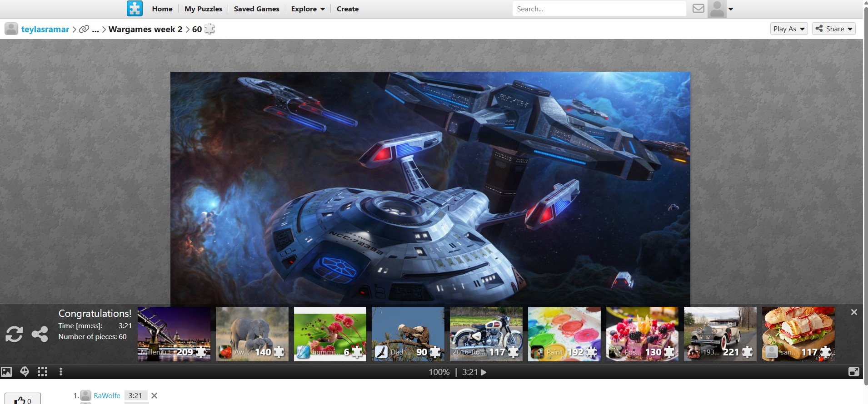Toggle fullscreen mode in the puzzle bar

[853, 372]
